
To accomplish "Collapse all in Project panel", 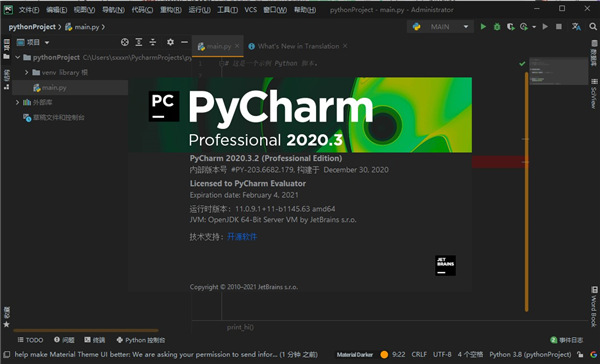I will (153, 42).
